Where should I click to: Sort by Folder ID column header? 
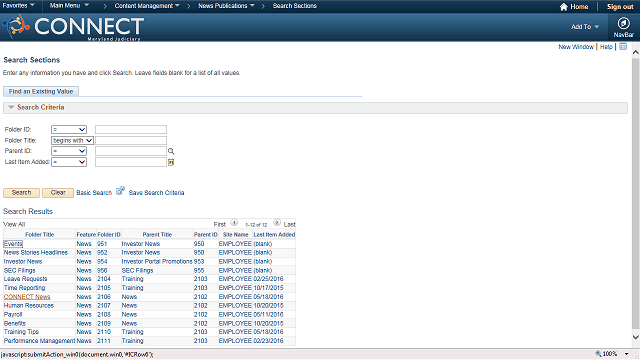109,235
